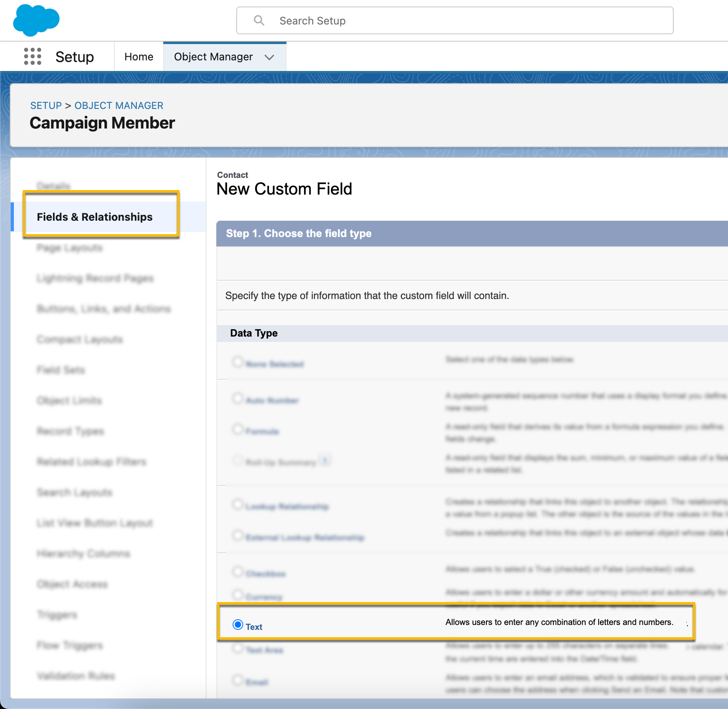Select the Auto Number data type

pos(238,399)
